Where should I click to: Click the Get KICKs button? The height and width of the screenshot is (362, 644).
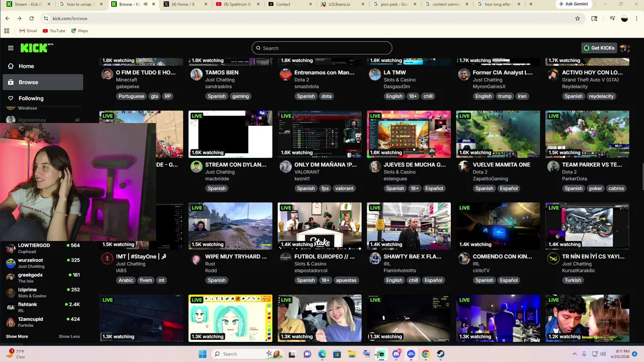pos(599,48)
